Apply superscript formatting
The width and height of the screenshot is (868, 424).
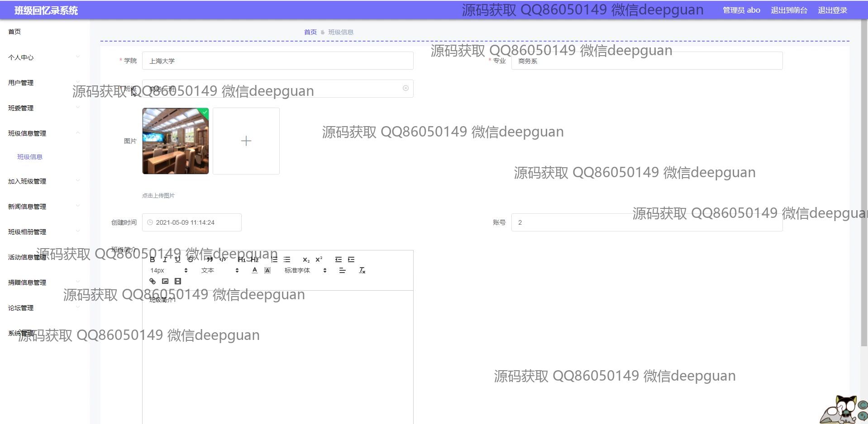[x=319, y=259]
